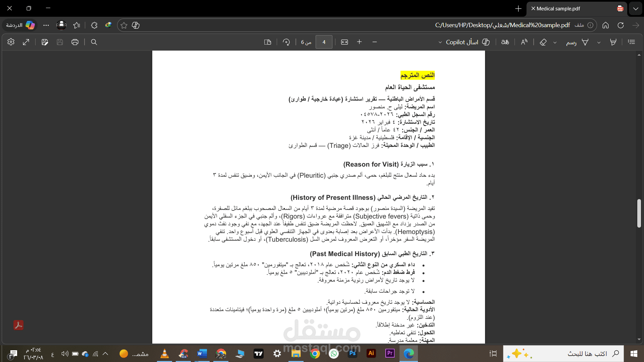Open the tab actions chevron menu
The height and width of the screenshot is (362, 644).
(636, 9)
